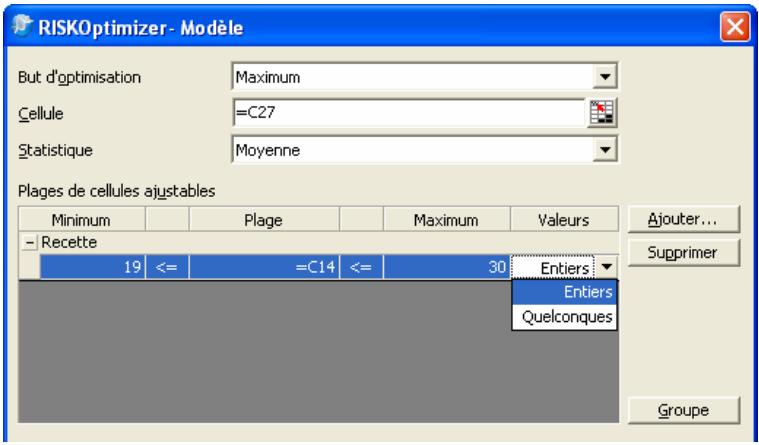Click the Maximum column header
The width and height of the screenshot is (759, 445).
(446, 220)
